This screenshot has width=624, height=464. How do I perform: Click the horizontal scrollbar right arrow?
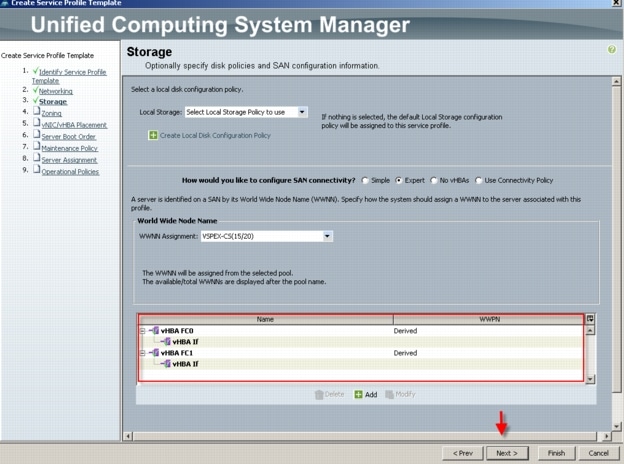coord(606,436)
